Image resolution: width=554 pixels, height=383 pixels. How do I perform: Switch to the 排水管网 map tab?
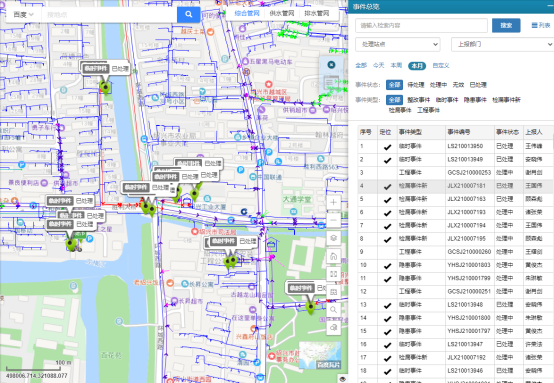pyautogui.click(x=316, y=13)
